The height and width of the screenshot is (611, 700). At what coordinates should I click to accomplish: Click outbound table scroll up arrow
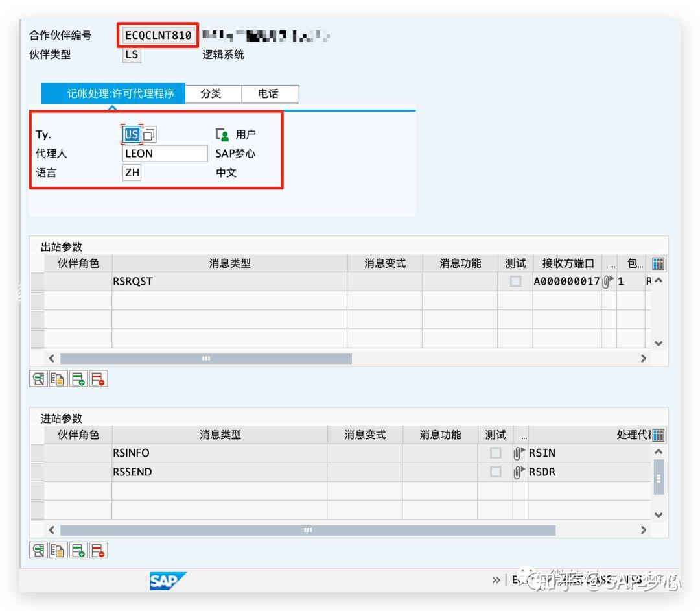pos(658,280)
